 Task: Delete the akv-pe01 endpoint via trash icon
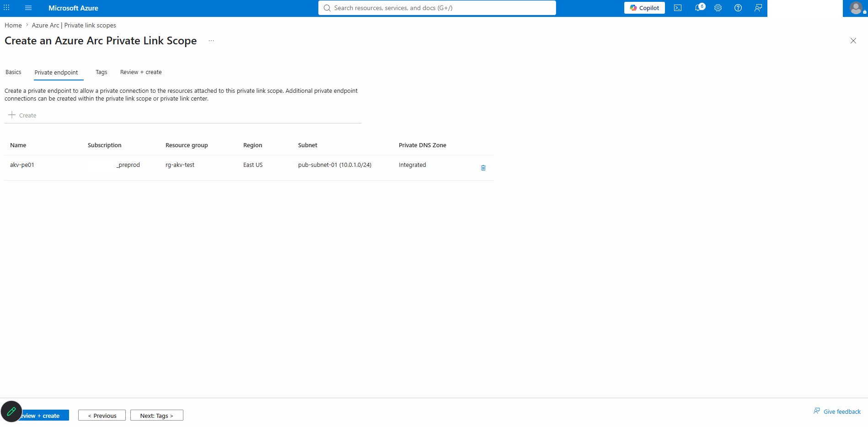point(483,168)
